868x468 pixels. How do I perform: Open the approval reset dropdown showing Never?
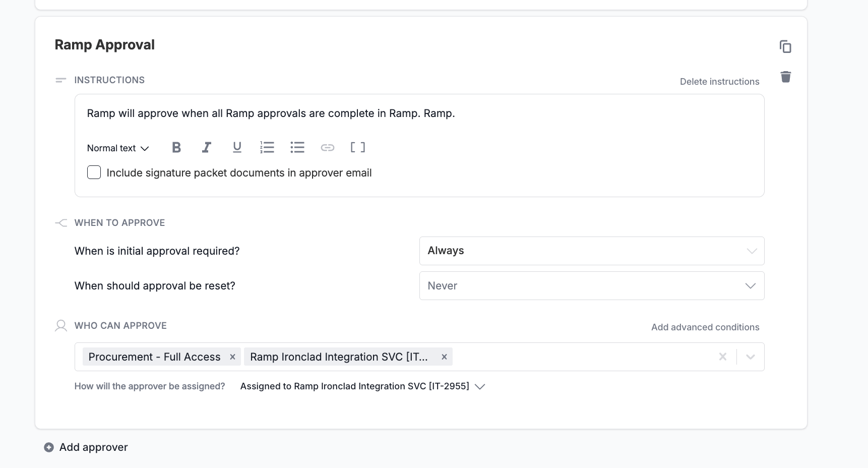(592, 285)
